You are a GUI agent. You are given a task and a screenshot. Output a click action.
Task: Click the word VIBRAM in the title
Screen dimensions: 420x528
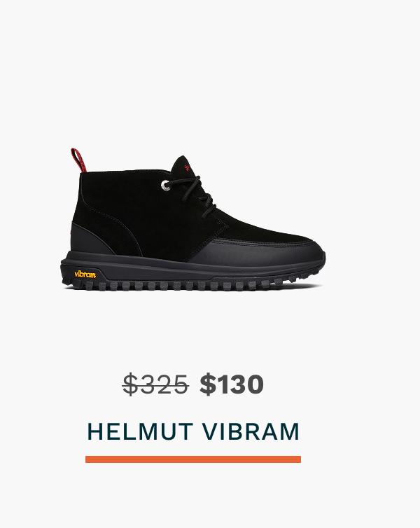click(x=251, y=431)
